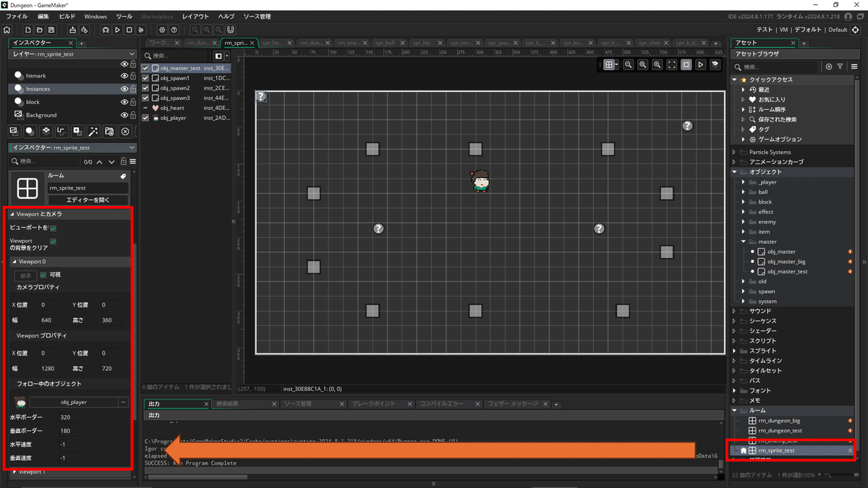Image resolution: width=868 pixels, height=488 pixels.
Task: Stop the game with the Stop icon
Action: click(x=129, y=30)
